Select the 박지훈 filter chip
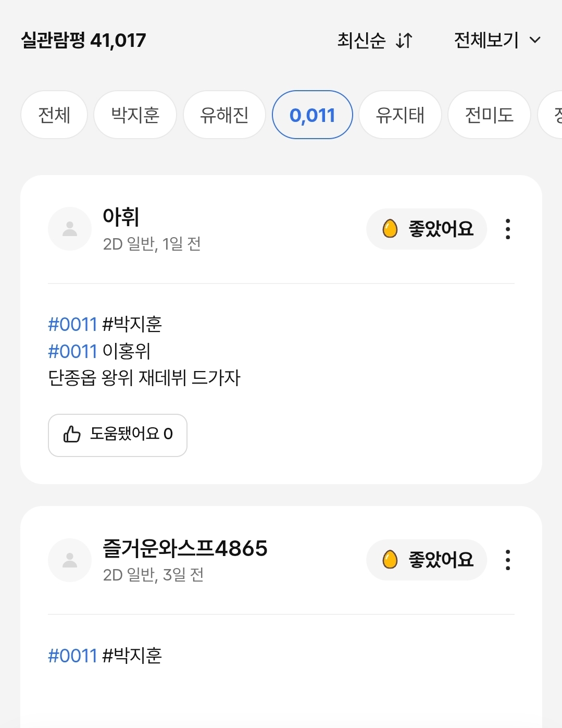562x728 pixels. (x=135, y=115)
